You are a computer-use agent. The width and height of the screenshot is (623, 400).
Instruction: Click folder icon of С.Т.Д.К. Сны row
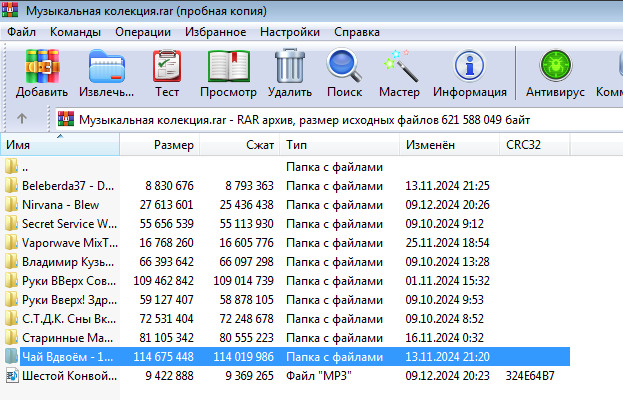(12, 319)
